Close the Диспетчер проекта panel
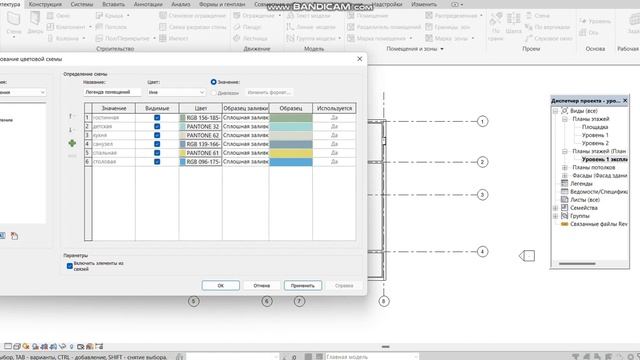The height and width of the screenshot is (360, 640). pos(625,100)
